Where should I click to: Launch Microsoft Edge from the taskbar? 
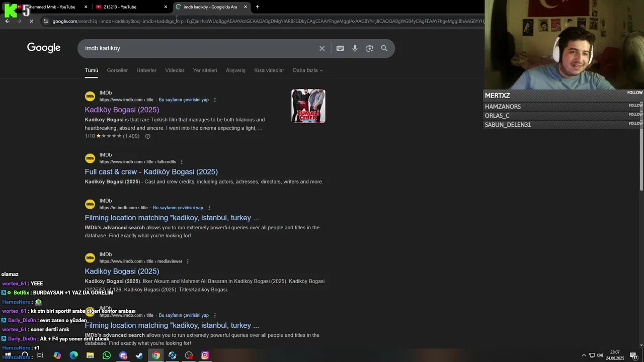coord(73,355)
